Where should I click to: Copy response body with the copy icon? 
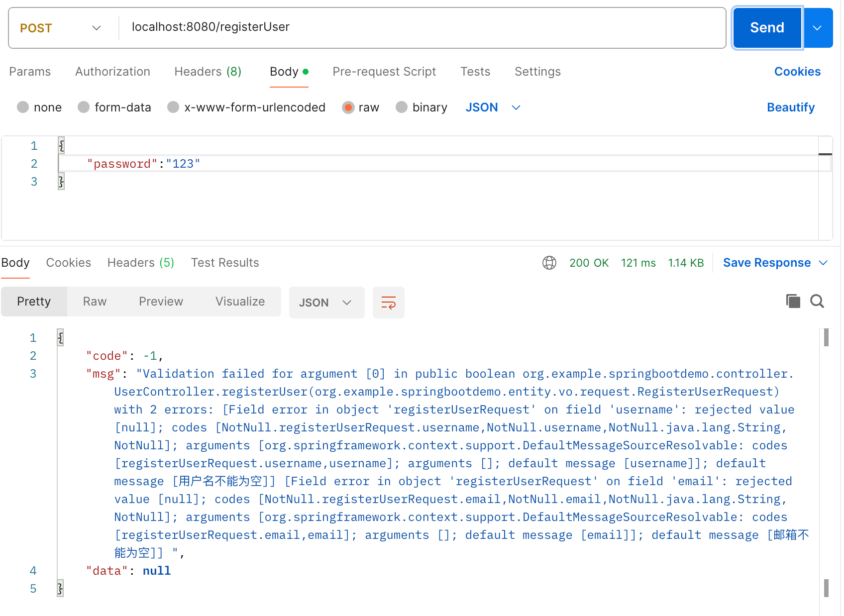[x=793, y=301]
